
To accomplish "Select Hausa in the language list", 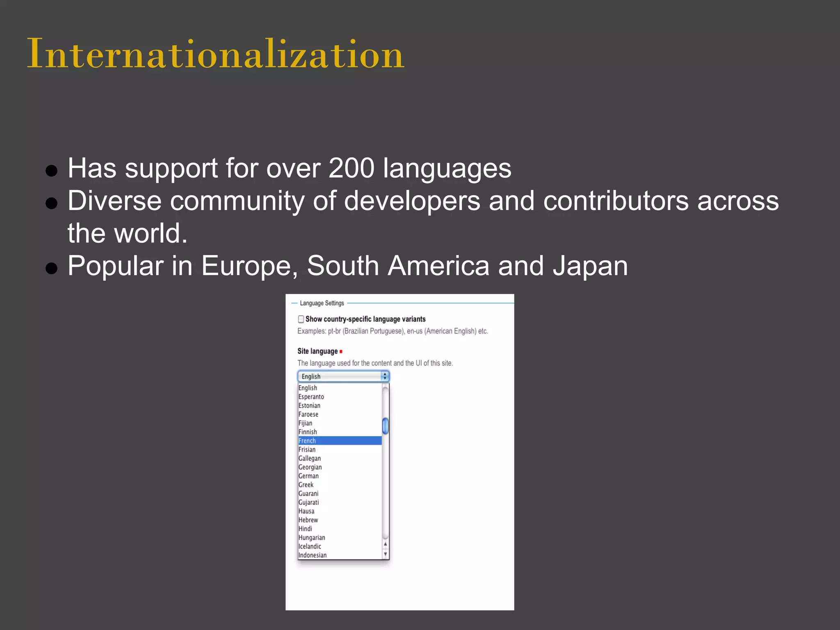I will tap(340, 511).
